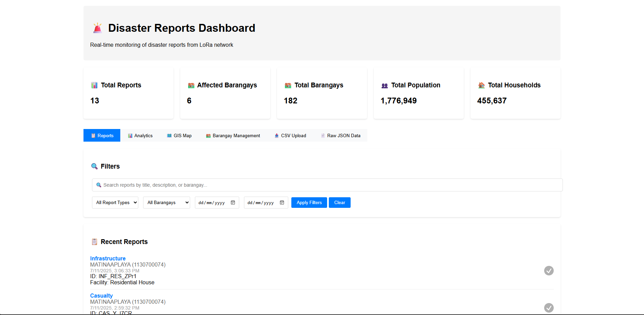Focus the search reports text field
The width and height of the screenshot is (644, 315).
click(327, 185)
